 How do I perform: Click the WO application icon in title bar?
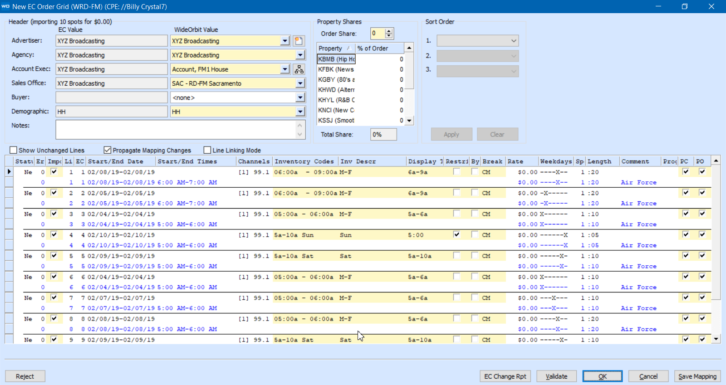pyautogui.click(x=6, y=6)
